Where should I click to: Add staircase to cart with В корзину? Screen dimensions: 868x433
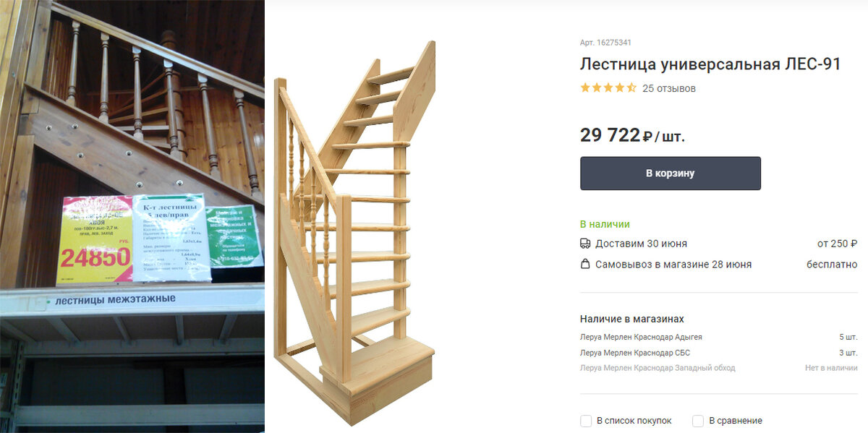(x=671, y=173)
